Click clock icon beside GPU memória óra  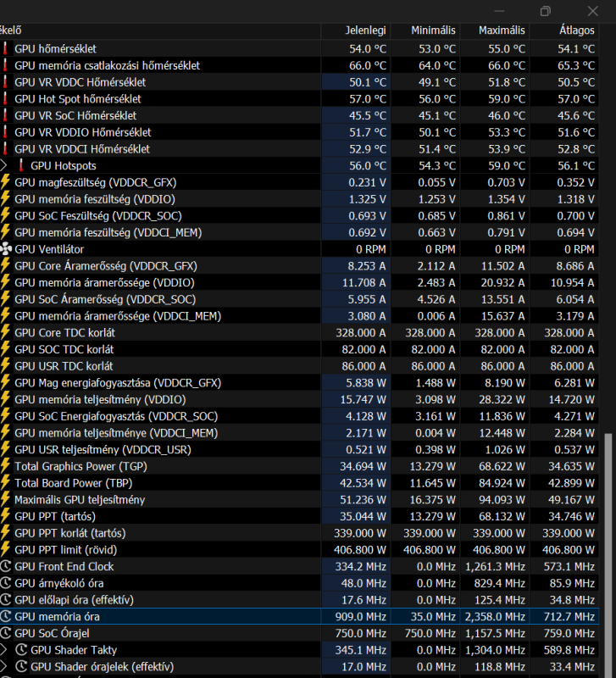pyautogui.click(x=5, y=616)
